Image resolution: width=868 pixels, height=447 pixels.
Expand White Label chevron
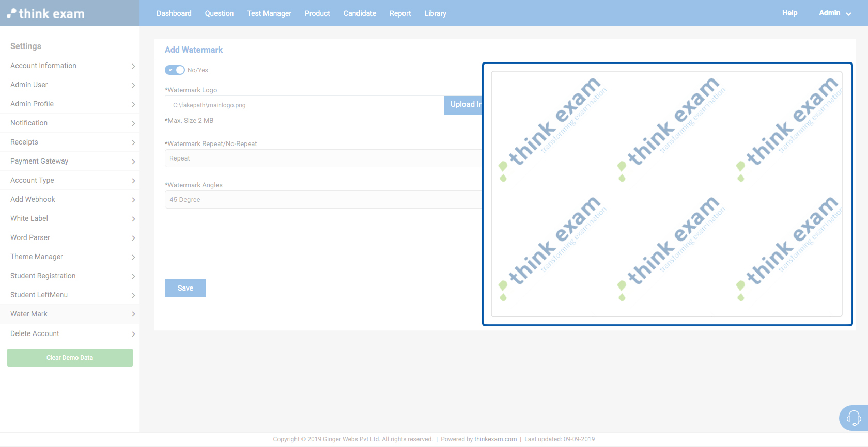point(133,219)
